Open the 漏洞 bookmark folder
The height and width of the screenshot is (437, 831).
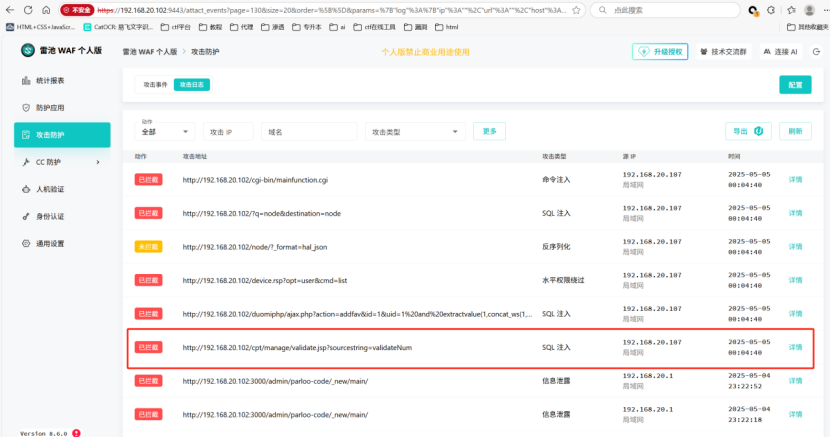coord(416,27)
